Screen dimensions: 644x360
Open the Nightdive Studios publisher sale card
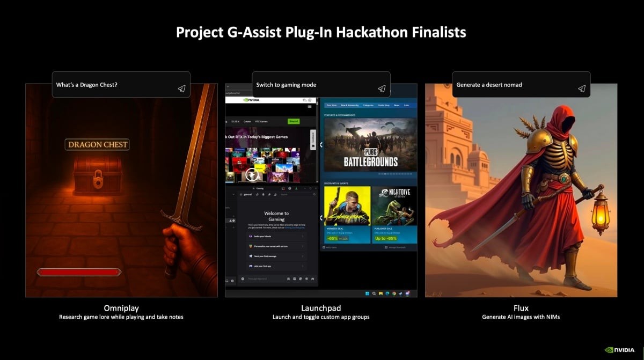point(394,215)
